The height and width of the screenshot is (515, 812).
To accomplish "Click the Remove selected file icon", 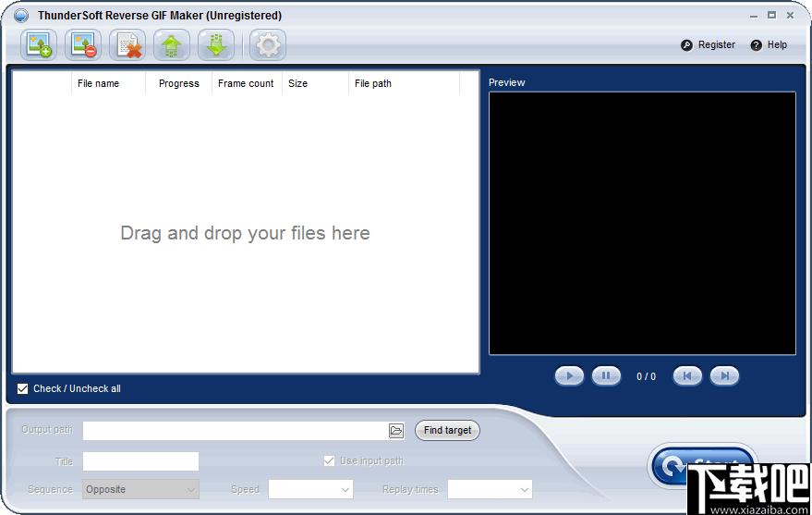I will 83,45.
